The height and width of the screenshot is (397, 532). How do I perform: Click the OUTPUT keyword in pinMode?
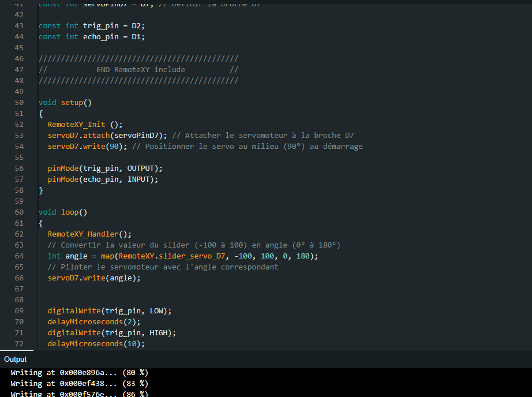tap(143, 168)
